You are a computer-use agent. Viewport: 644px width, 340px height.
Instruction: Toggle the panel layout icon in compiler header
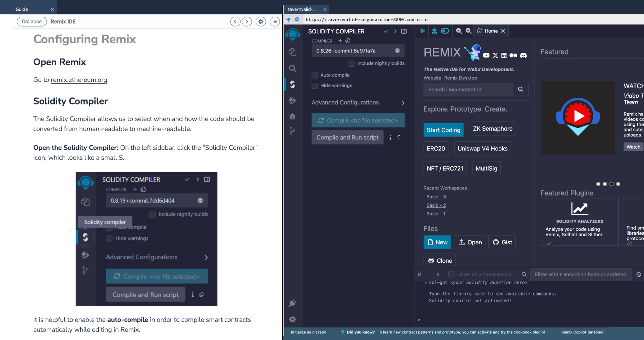point(404,31)
